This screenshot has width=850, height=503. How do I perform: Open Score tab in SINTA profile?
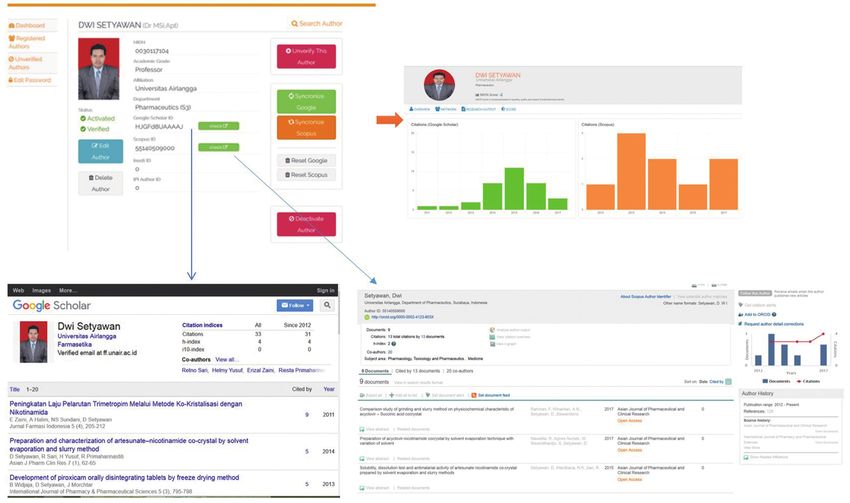pos(508,109)
